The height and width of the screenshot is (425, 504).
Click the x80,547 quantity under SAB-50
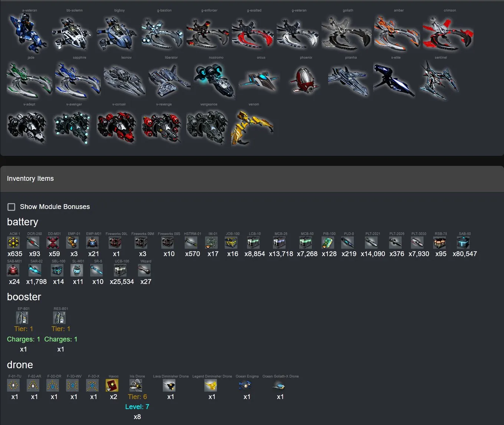465,254
